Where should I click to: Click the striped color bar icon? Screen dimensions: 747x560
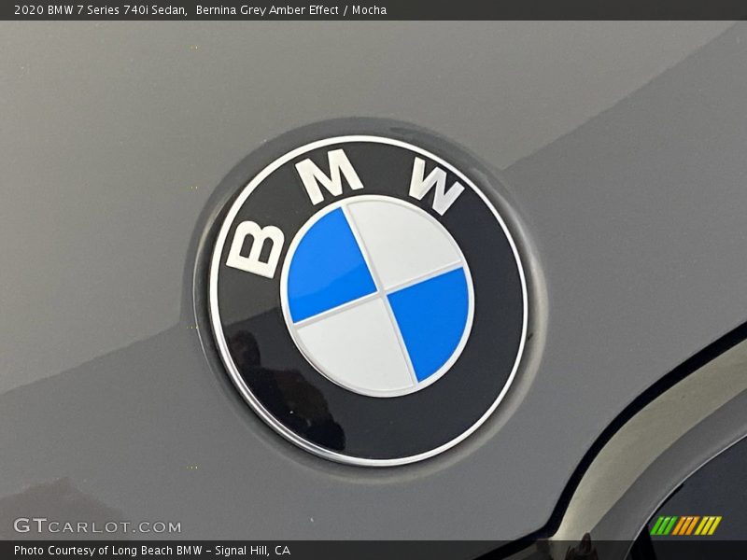pyautogui.click(x=686, y=525)
